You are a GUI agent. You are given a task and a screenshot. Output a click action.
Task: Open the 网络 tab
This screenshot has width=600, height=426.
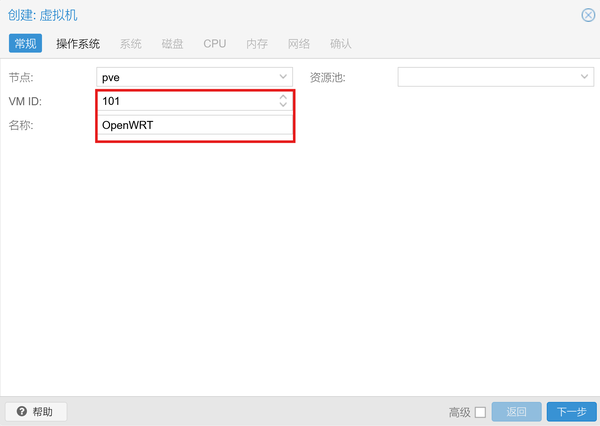pyautogui.click(x=299, y=44)
